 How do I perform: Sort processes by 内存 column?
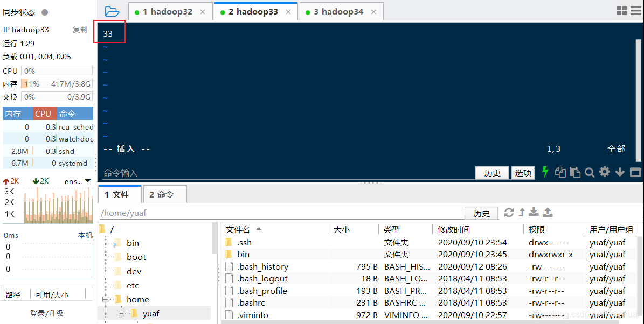tap(18, 114)
